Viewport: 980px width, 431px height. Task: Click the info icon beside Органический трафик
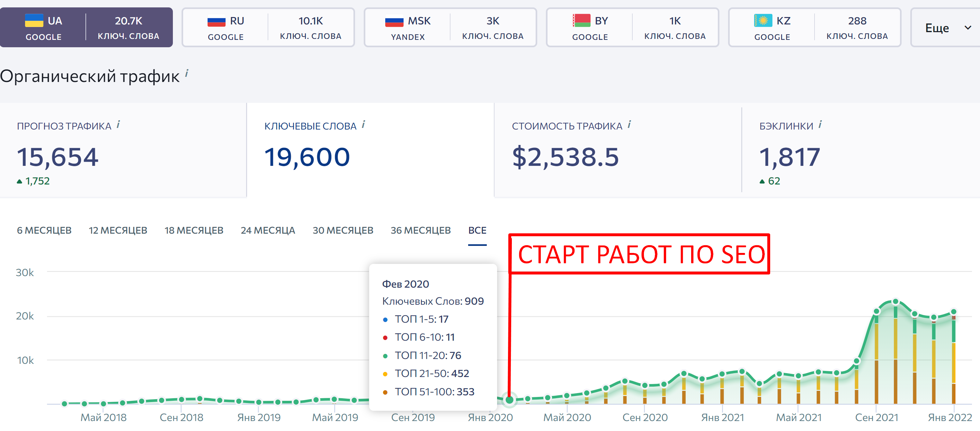coord(186,73)
